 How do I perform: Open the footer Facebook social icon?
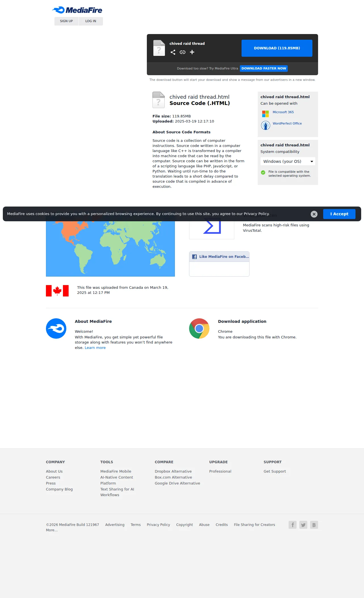click(x=293, y=525)
